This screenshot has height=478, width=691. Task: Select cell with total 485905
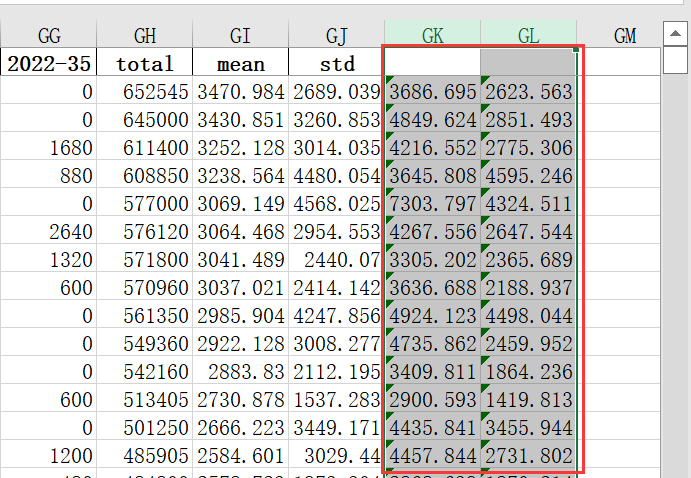[145, 453]
